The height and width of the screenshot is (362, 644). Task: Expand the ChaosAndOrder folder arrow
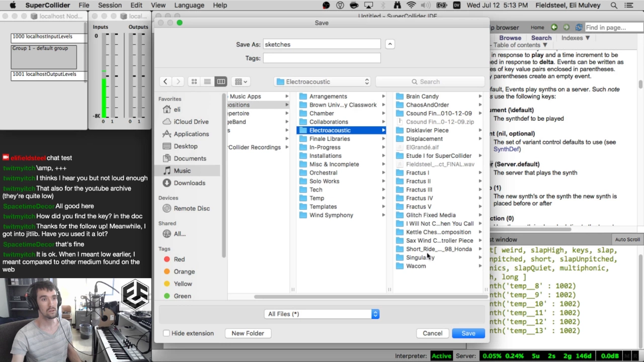pos(480,105)
